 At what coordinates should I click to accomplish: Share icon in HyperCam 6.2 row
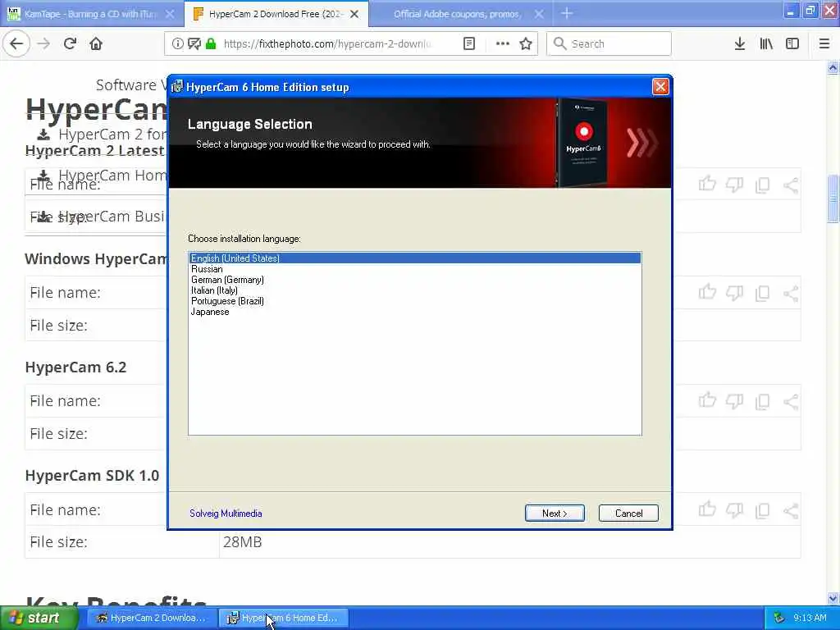tap(791, 402)
